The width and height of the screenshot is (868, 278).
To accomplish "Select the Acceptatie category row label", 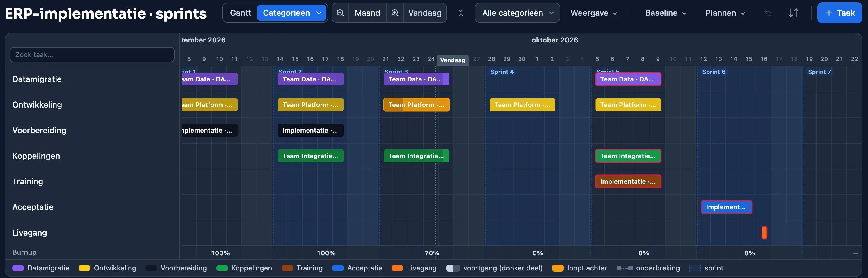I will point(33,207).
